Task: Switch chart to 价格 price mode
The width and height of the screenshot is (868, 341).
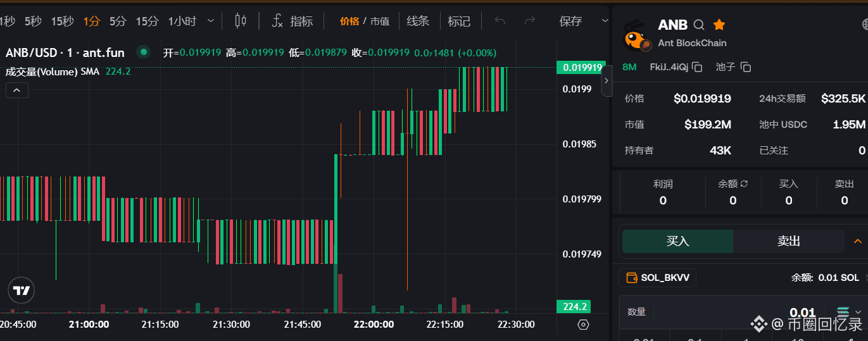Action: [349, 21]
